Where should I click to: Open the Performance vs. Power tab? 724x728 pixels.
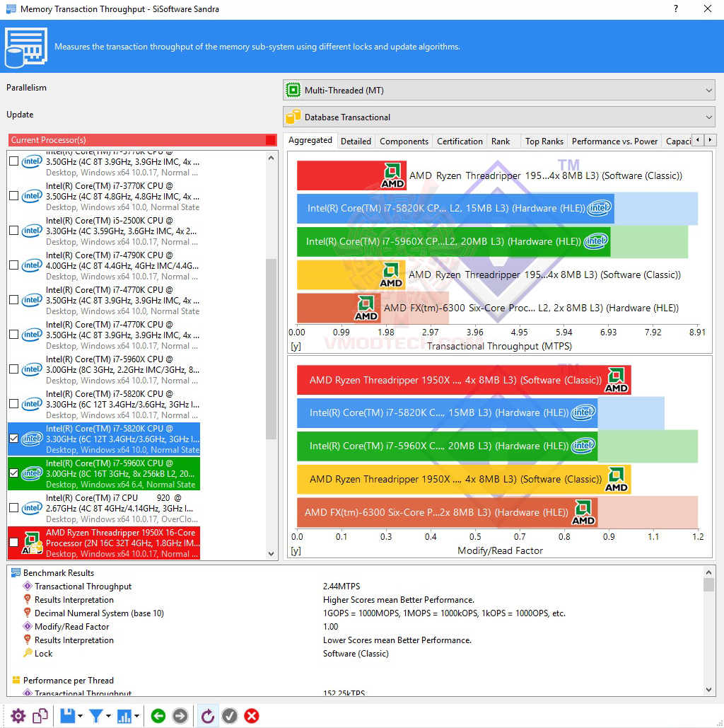coord(614,141)
